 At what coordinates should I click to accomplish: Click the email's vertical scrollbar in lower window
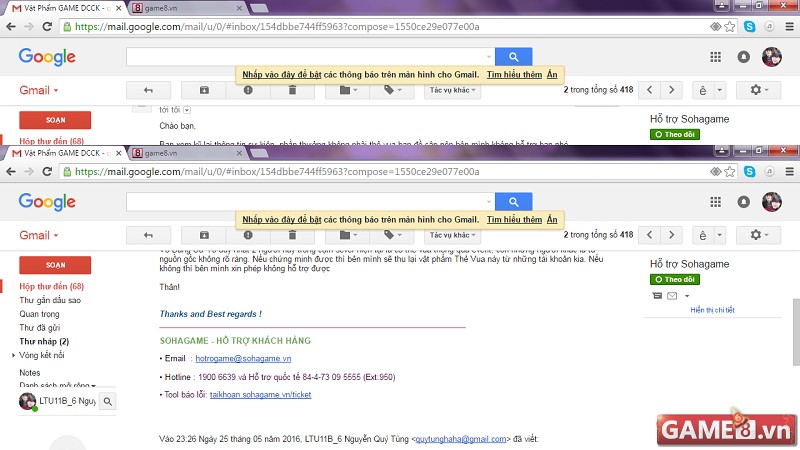(x=796, y=332)
